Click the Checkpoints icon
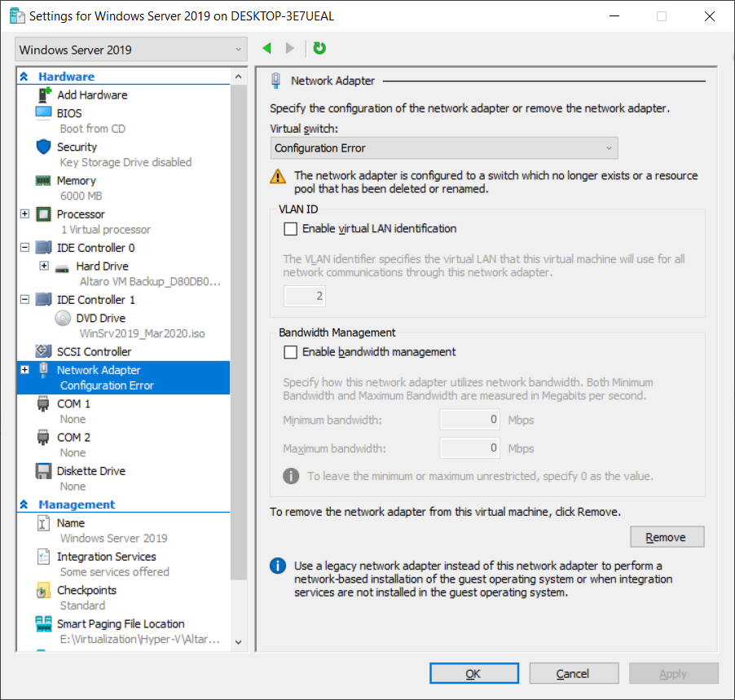 [43, 590]
